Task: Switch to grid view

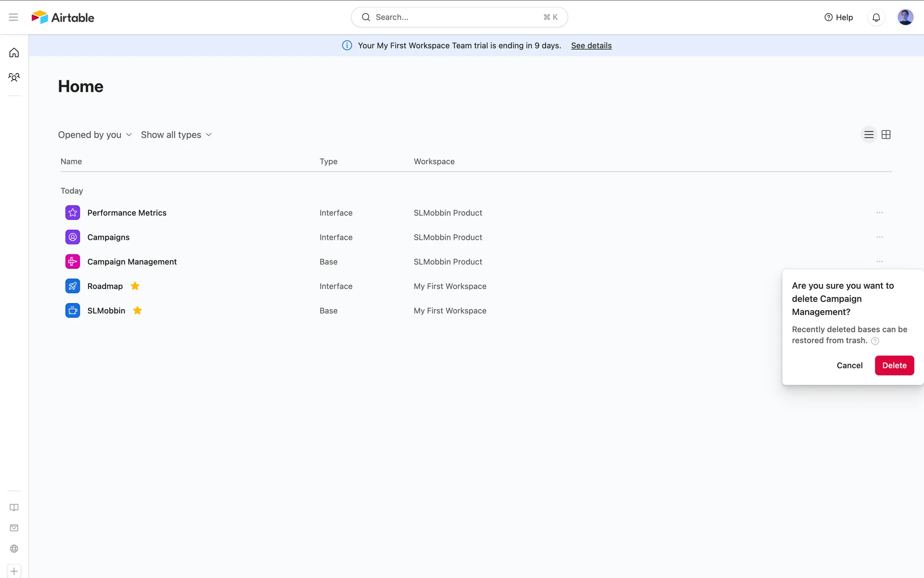Action: click(886, 135)
